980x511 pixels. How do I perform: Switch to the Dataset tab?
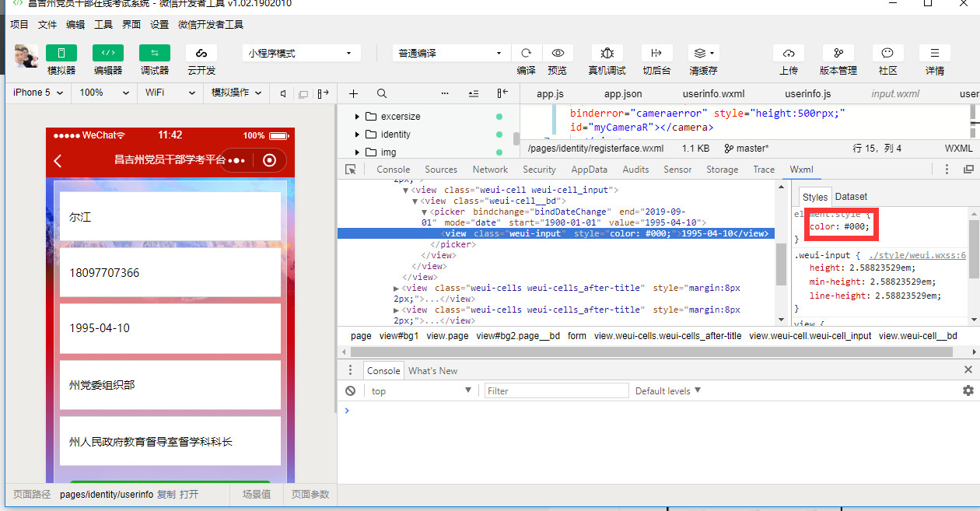tap(851, 197)
